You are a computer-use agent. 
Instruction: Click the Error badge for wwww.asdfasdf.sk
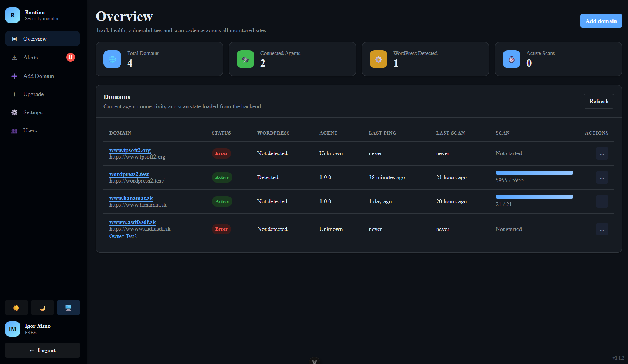(x=221, y=229)
